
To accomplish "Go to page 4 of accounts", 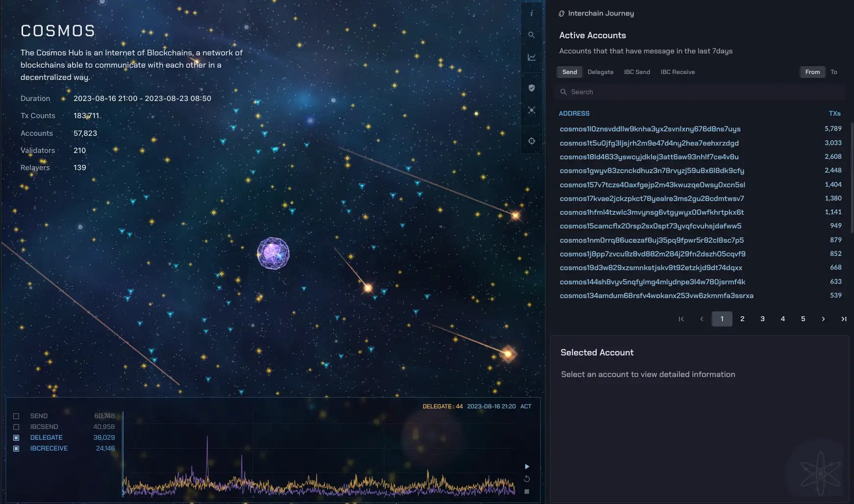I will (783, 319).
